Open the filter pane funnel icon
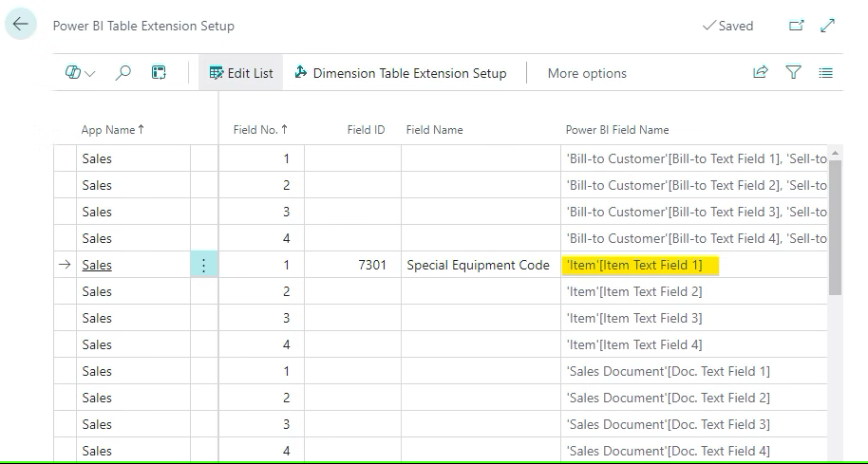 pos(793,72)
